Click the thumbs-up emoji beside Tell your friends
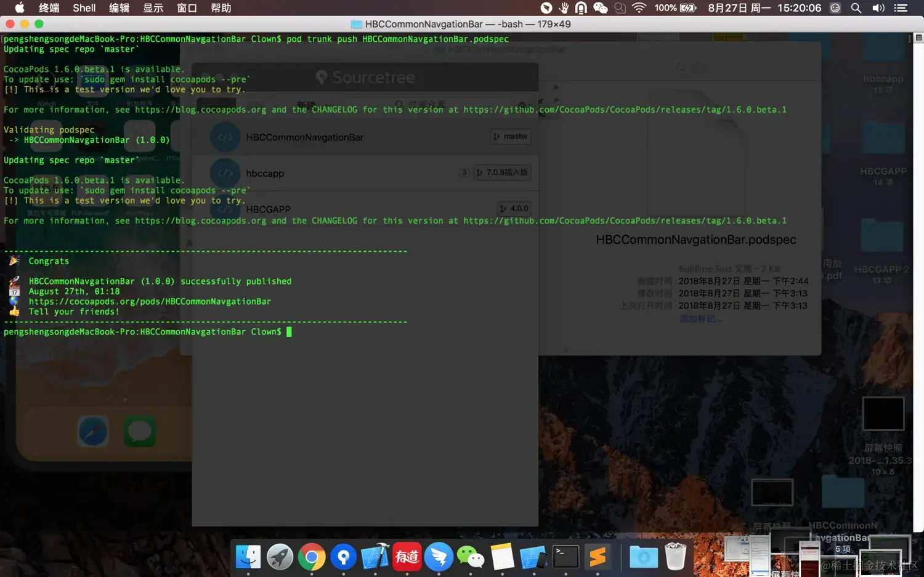 coord(14,312)
